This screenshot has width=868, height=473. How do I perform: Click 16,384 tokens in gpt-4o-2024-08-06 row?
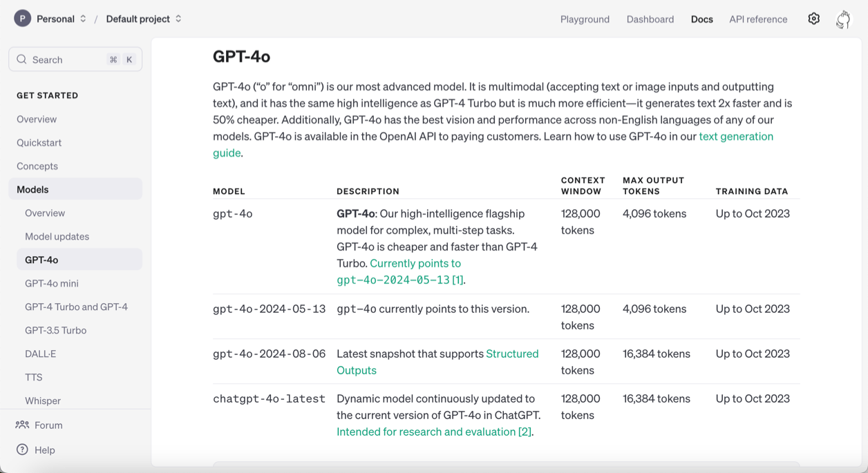pyautogui.click(x=657, y=354)
